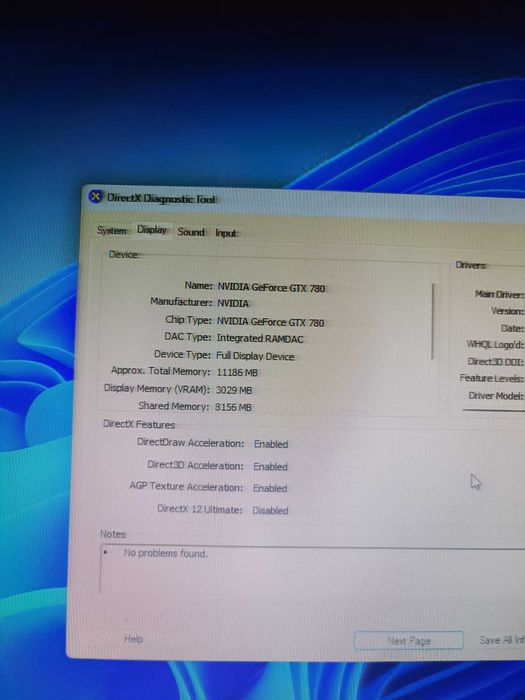Select the 3029 MB VRAM value
Image resolution: width=525 pixels, height=700 pixels.
tap(233, 390)
